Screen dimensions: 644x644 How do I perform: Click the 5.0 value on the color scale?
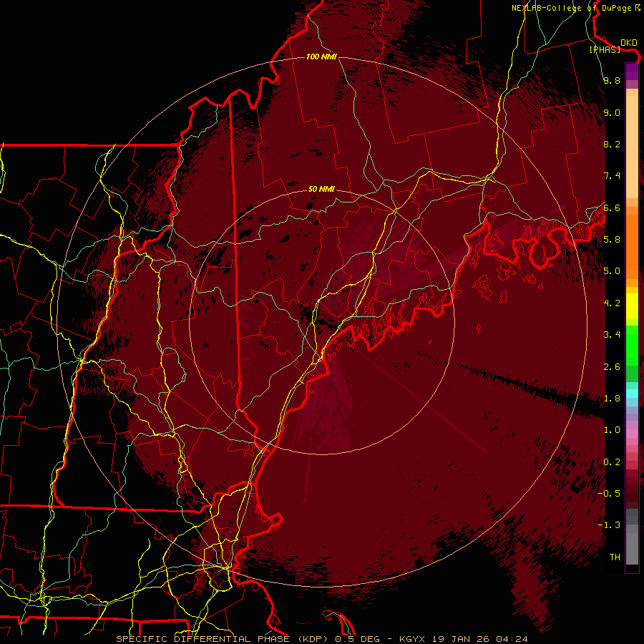pyautogui.click(x=612, y=271)
